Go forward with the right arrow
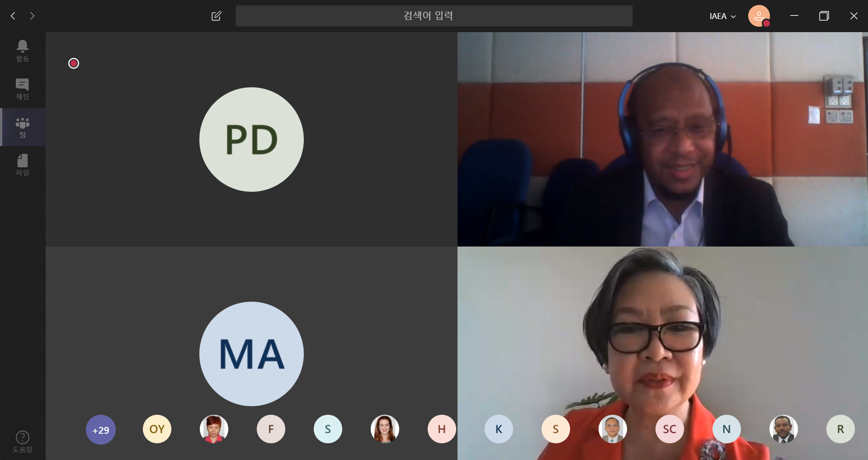Viewport: 868px width, 460px height. (32, 16)
